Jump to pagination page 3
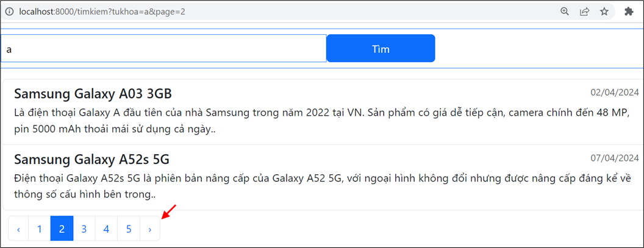644x248 pixels. [84, 229]
